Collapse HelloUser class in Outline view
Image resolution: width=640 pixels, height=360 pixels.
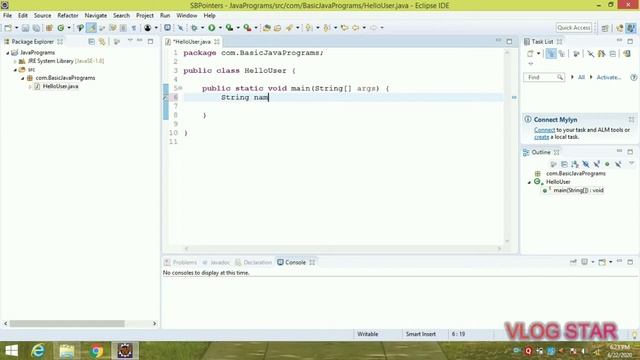[529, 182]
